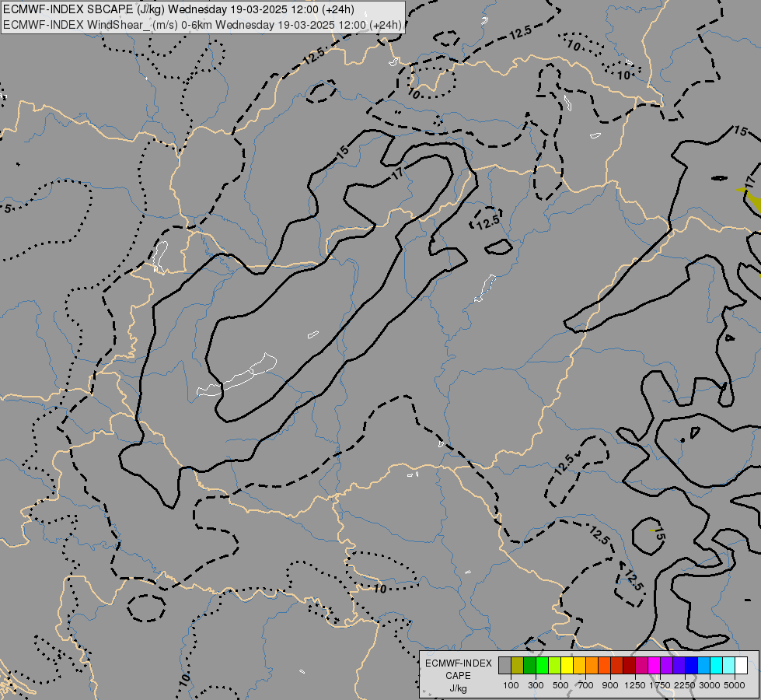The width and height of the screenshot is (761, 700).
Task: Pick the bright magenta legend swatch
Action: 655,666
